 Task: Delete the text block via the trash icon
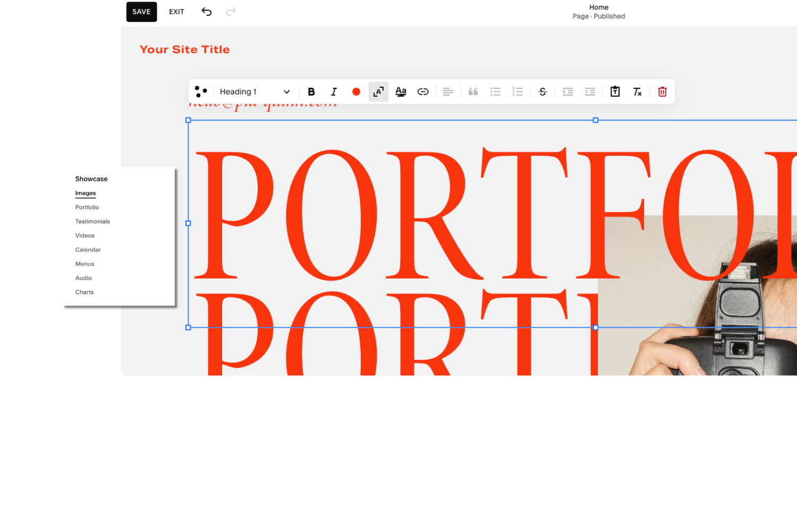662,91
